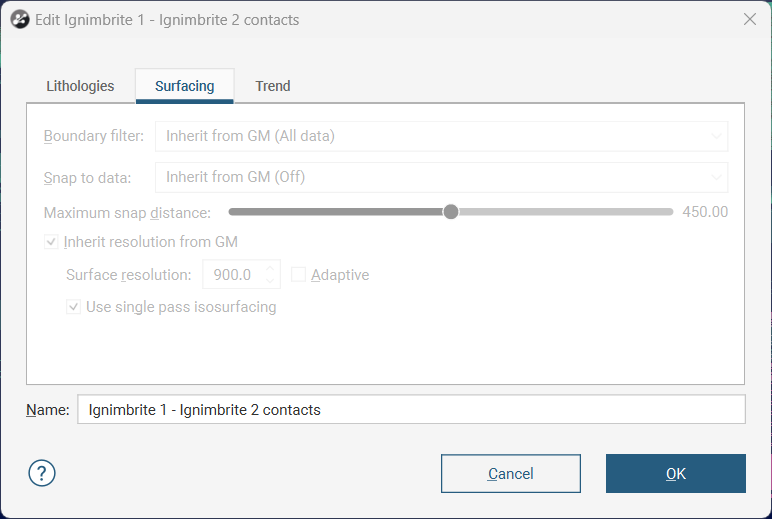Decrease Surface resolution with down arrow
Image resolution: width=772 pixels, height=519 pixels.
pyautogui.click(x=270, y=281)
